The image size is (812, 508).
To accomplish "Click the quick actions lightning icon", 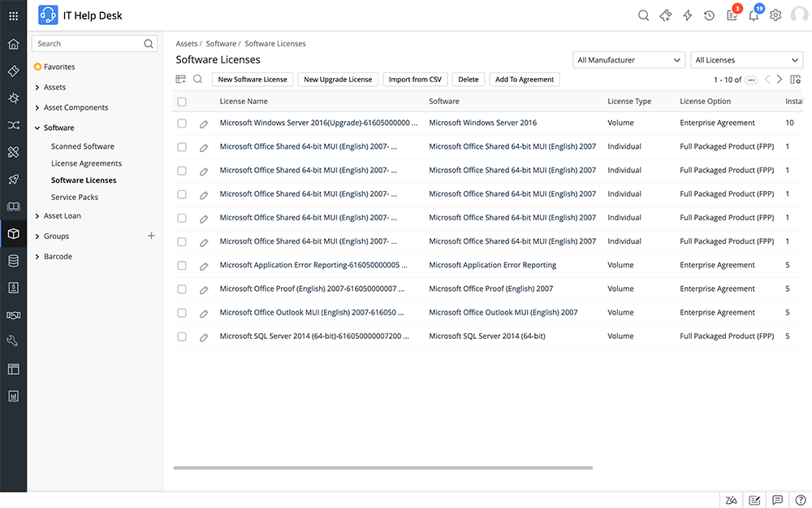I will [687, 15].
